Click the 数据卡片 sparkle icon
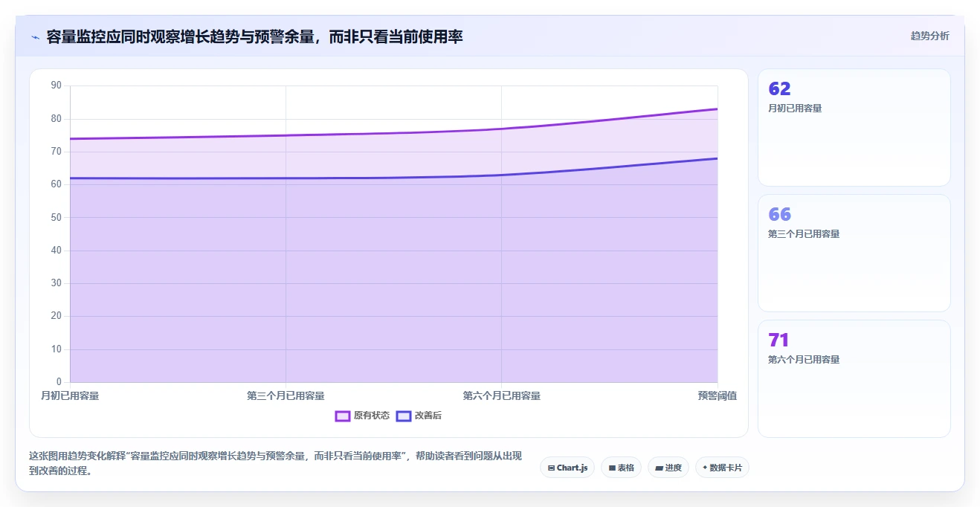 click(x=705, y=468)
